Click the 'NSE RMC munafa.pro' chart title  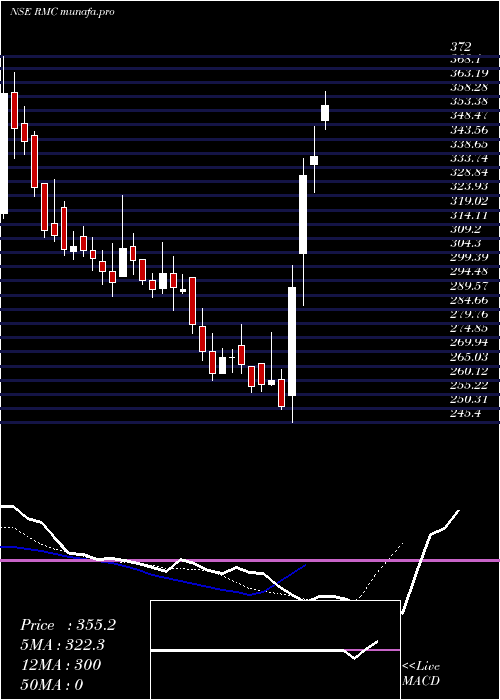(62, 12)
